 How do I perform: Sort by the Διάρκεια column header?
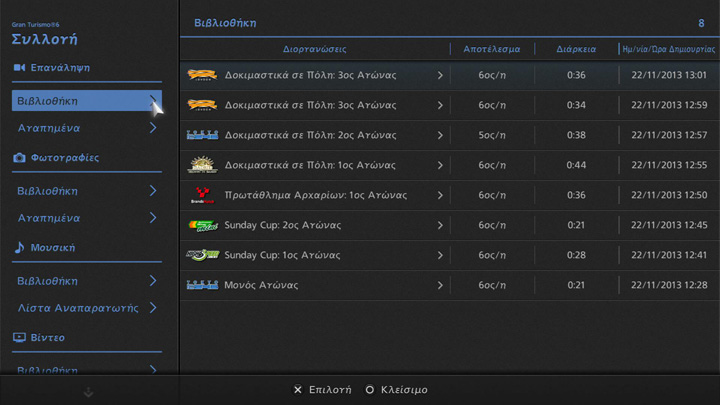click(x=576, y=48)
